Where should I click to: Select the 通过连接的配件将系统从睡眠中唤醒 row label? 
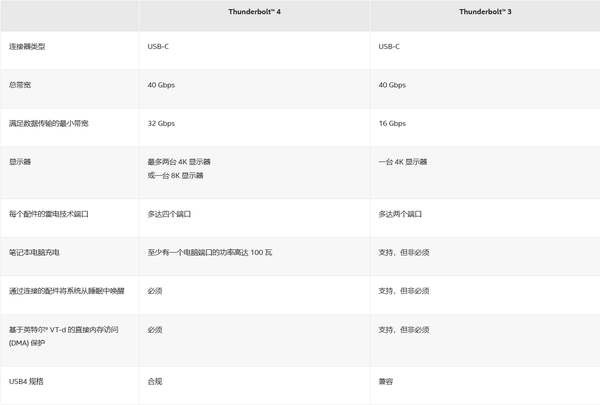click(x=67, y=290)
